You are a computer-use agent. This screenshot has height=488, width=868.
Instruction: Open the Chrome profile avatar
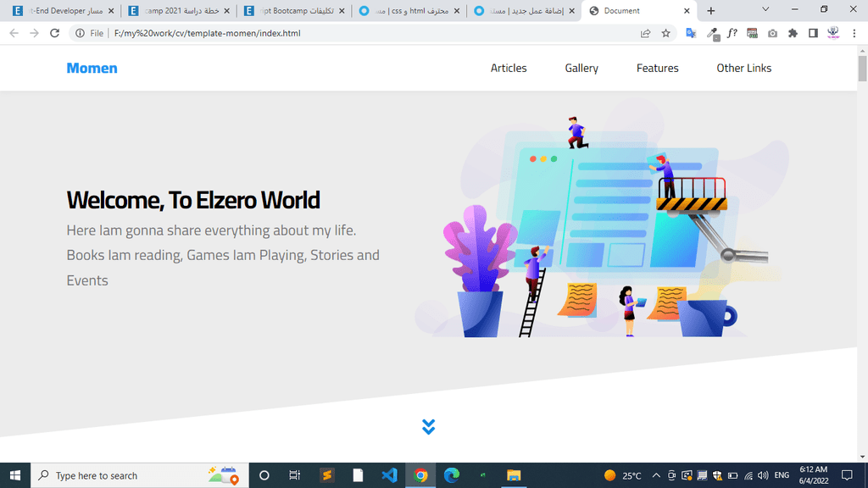[834, 33]
